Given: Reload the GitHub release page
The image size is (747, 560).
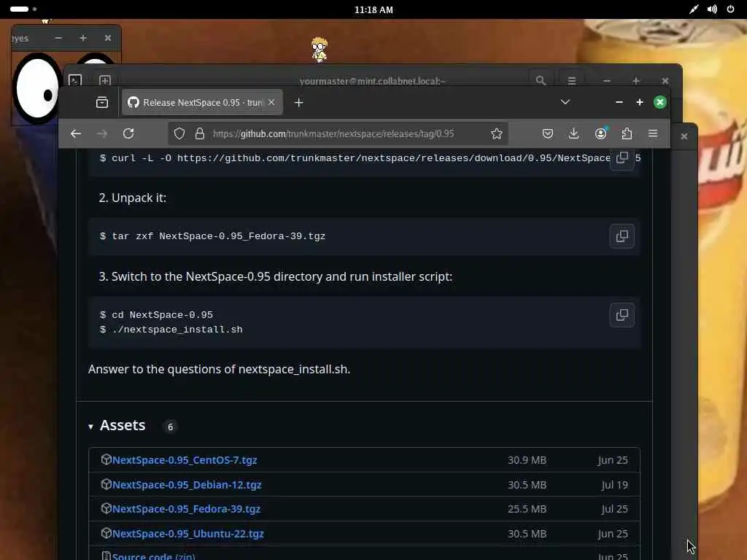Looking at the screenshot, I should tap(128, 134).
